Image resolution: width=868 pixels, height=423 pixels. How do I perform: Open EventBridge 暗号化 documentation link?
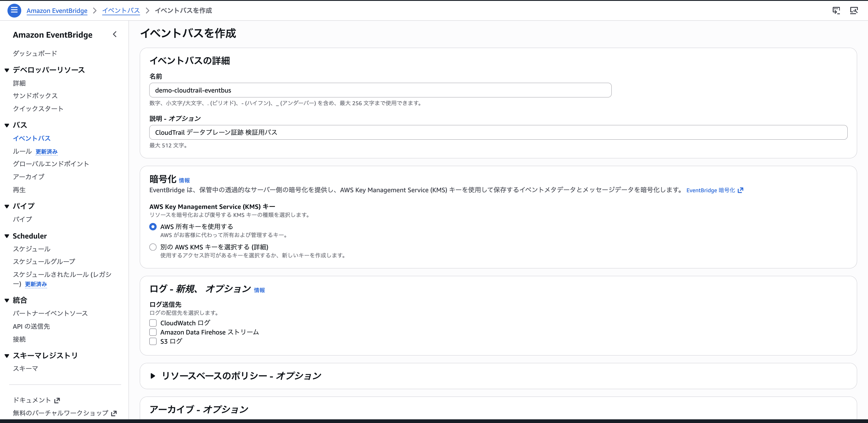tap(711, 190)
